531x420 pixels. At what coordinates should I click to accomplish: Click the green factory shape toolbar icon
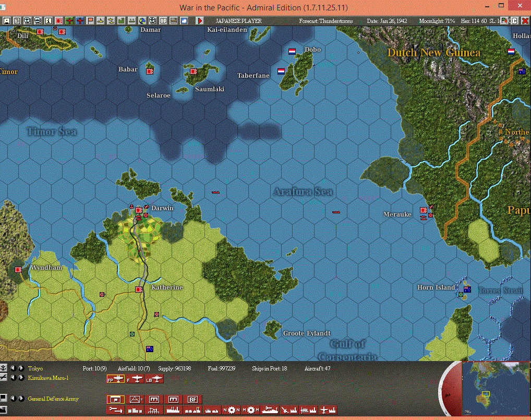pos(121,21)
